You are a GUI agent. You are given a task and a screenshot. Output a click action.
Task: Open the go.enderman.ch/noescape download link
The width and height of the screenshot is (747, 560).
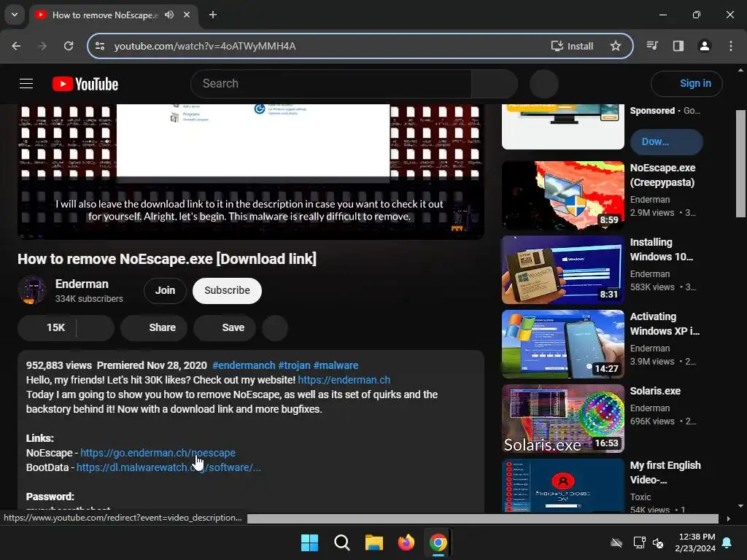coord(158,453)
